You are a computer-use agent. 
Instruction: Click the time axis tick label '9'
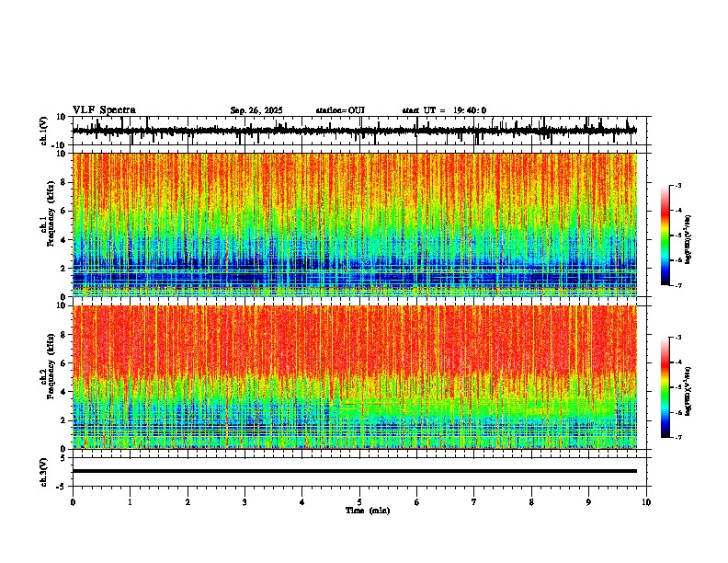coord(588,502)
